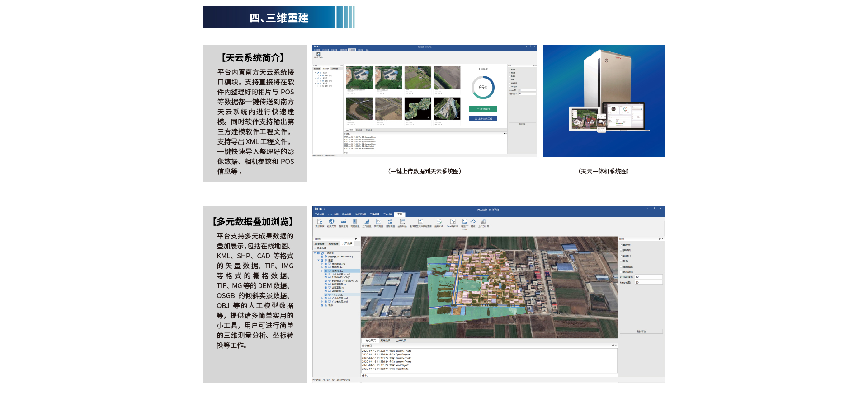Click the 刷新影像 button

point(641,332)
